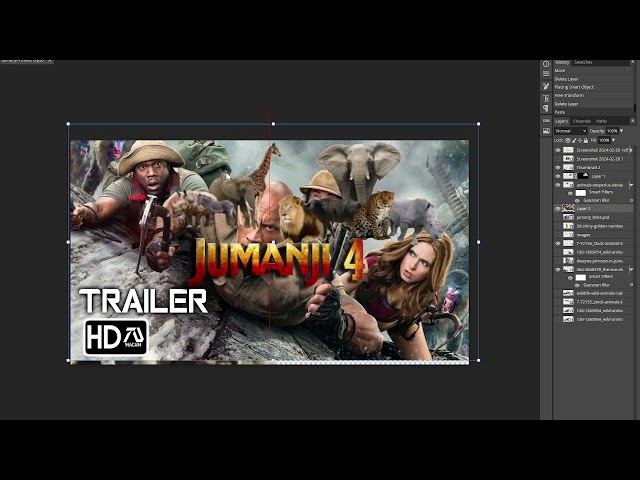Select the Layer 2 thumbnail
640x480 pixels.
[x=569, y=209]
